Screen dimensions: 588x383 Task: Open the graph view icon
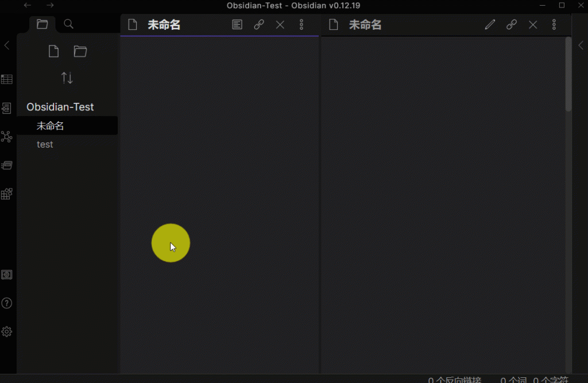7,137
